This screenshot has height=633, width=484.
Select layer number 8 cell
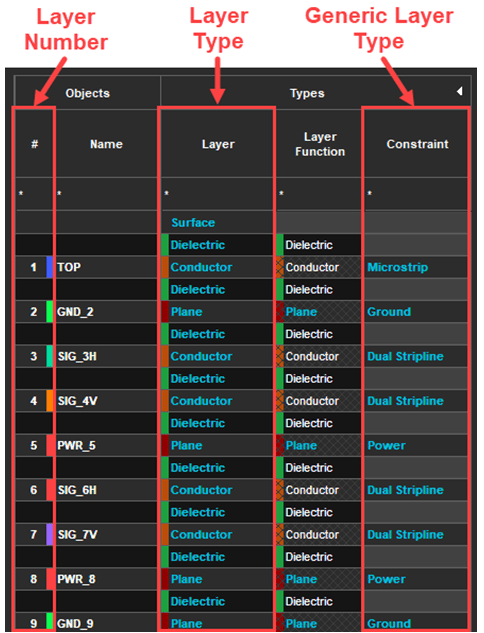pyautogui.click(x=33, y=579)
